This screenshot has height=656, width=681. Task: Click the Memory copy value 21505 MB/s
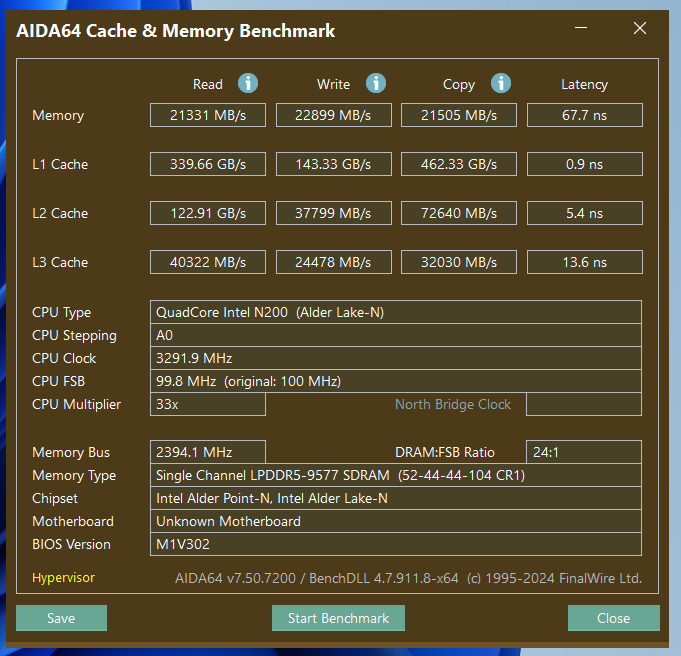(459, 115)
